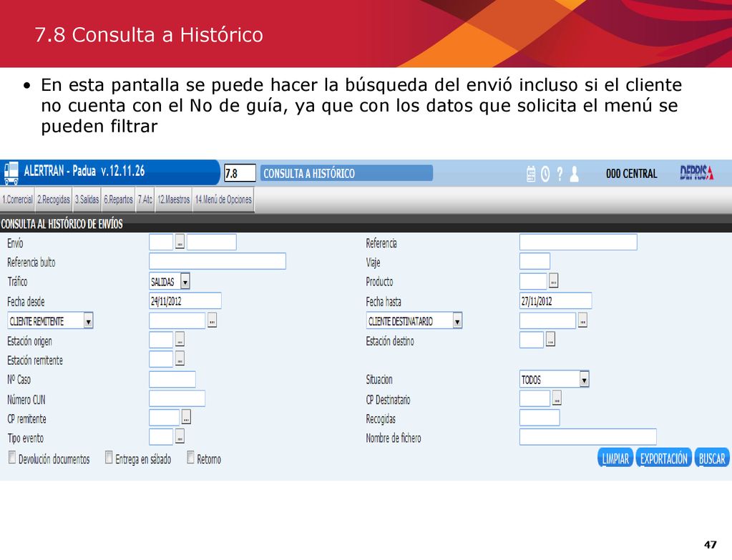Screen dimensions: 732x560
Task: Open lookup for Cliente Remitente field
Action: (212, 320)
